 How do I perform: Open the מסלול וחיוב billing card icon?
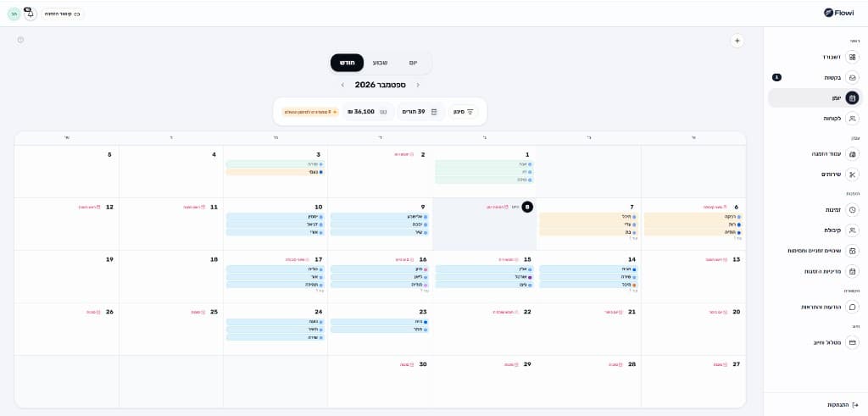pos(852,342)
